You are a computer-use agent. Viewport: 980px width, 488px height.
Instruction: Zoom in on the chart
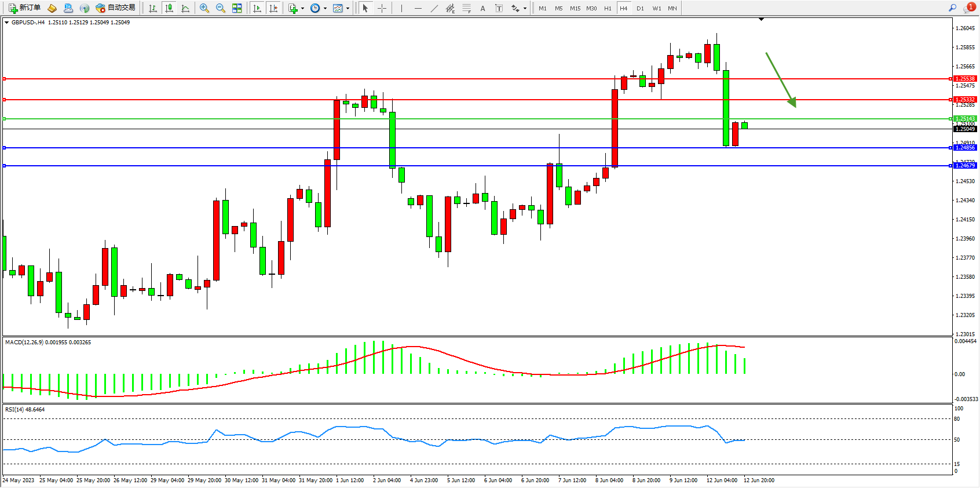[x=204, y=8]
